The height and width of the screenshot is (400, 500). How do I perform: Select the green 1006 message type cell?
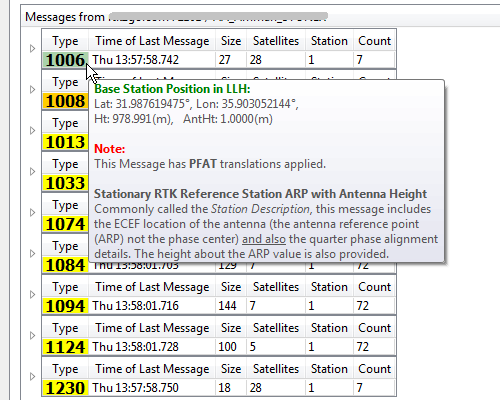65,60
